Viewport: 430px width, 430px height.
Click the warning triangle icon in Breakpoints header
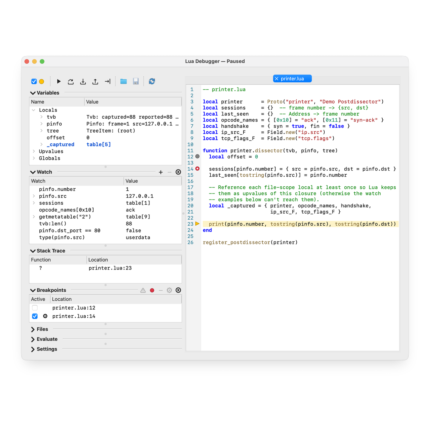[143, 290]
